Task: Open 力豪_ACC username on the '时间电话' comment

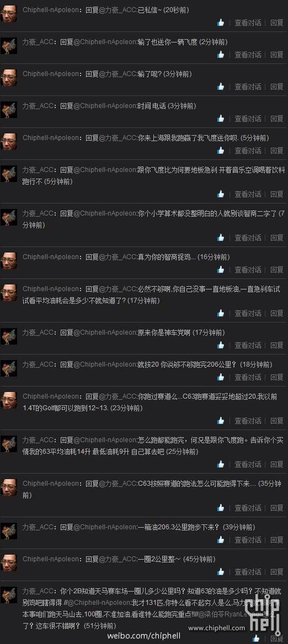Action: (x=38, y=106)
